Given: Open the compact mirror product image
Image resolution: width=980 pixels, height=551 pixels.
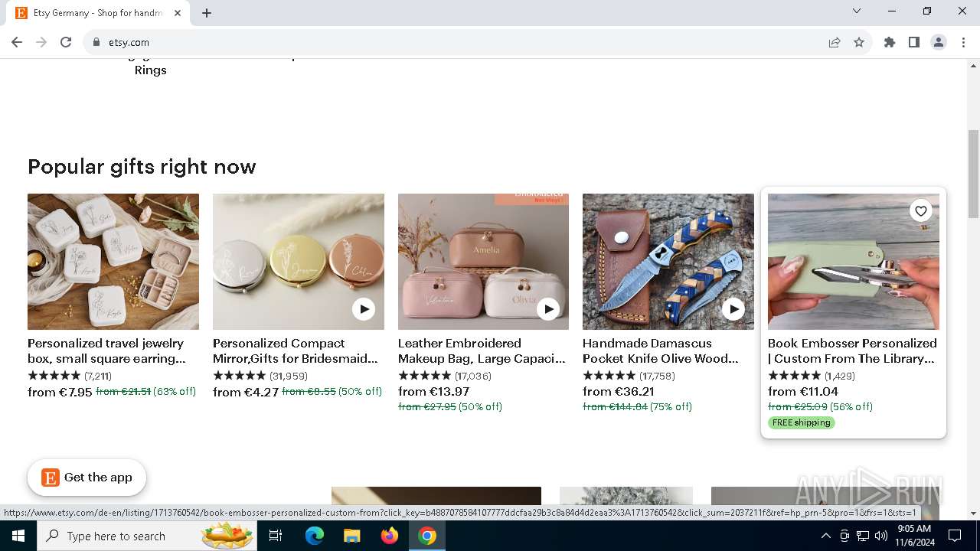Looking at the screenshot, I should coord(299,262).
